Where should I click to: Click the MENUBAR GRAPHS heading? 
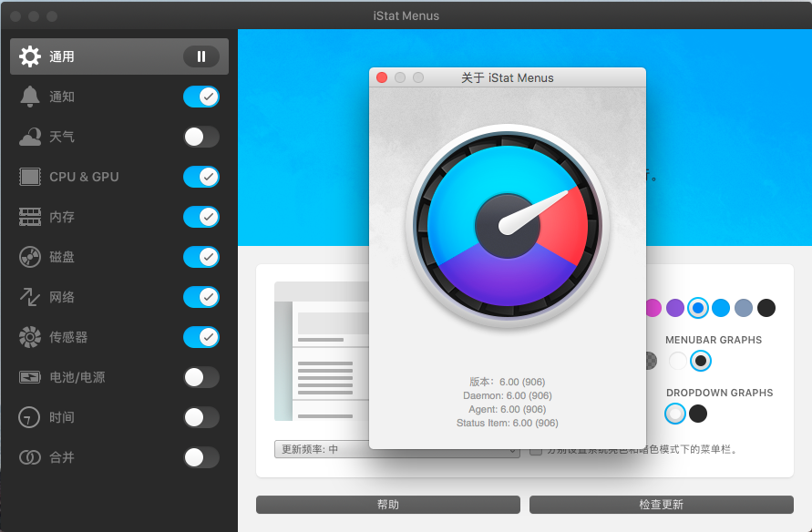tap(714, 340)
